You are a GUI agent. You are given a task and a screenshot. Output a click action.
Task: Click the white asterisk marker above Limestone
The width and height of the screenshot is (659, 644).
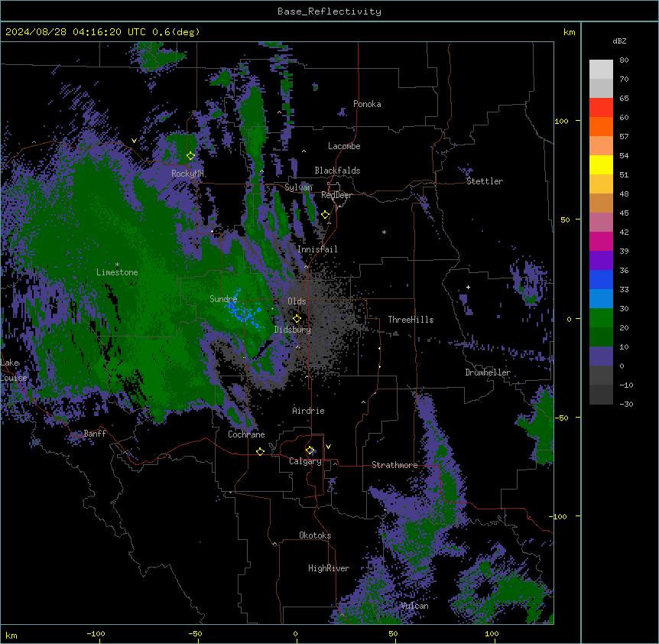pos(117,265)
